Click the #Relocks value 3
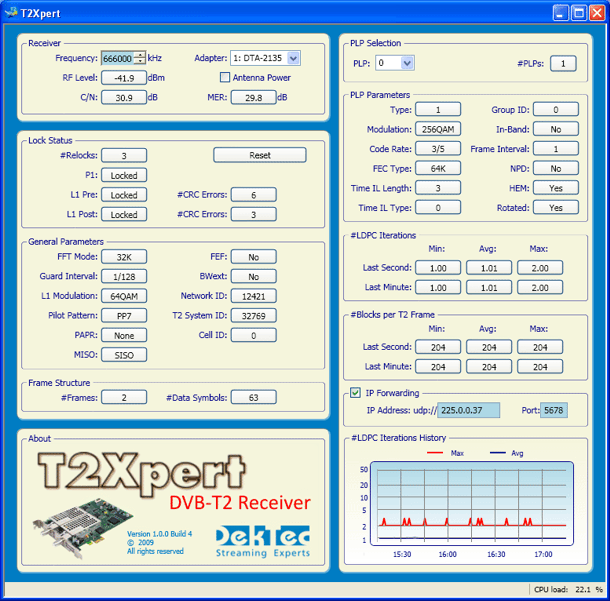Screen dimensions: 610x601 (124, 156)
